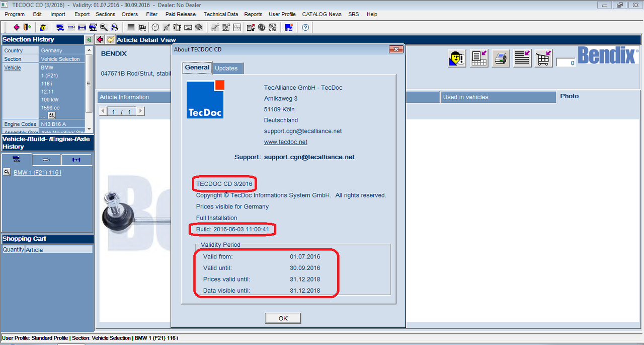Image resolution: width=644 pixels, height=345 pixels.
Task: Select the Photo tab
Action: coord(570,96)
